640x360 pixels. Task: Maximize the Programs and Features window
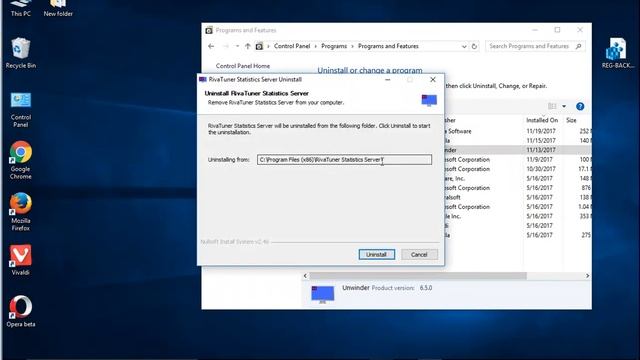tap(557, 30)
